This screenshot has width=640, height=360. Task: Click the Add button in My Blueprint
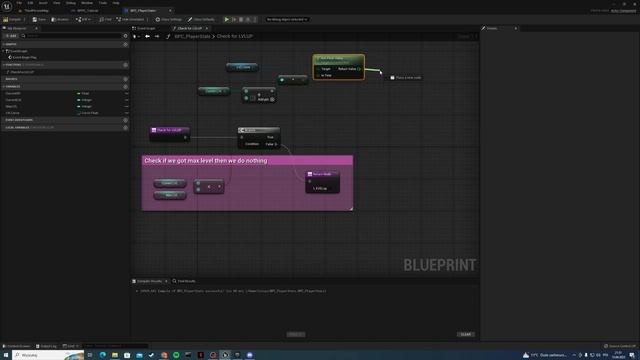[x=11, y=36]
